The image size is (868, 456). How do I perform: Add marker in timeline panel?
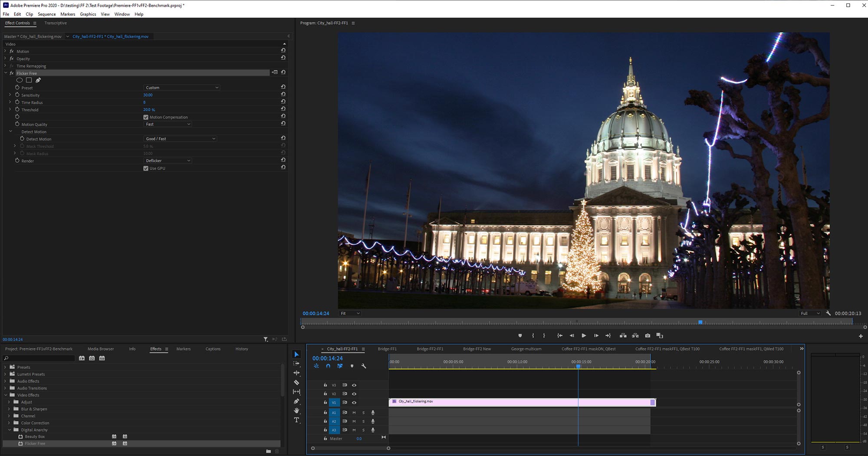click(x=352, y=366)
